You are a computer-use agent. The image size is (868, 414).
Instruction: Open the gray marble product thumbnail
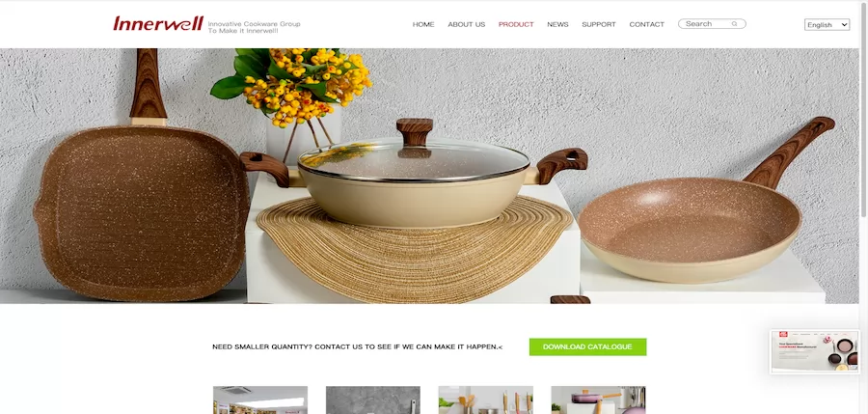pos(373,400)
